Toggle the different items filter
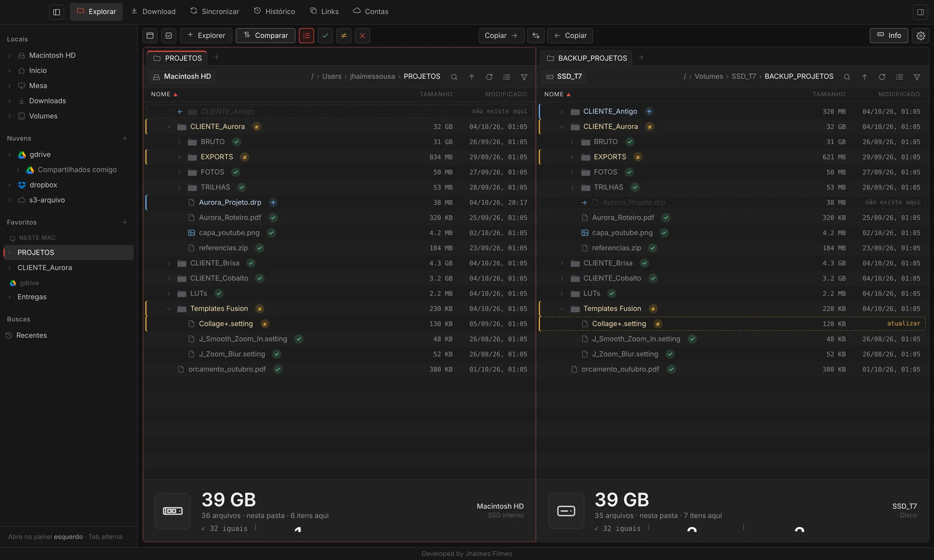The height and width of the screenshot is (560, 934). [x=344, y=35]
